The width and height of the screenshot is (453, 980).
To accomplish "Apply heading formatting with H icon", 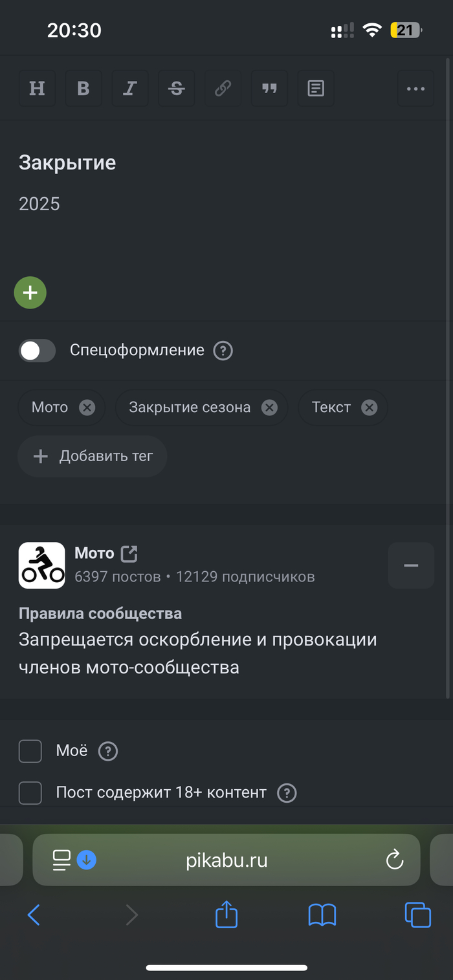I will point(37,89).
